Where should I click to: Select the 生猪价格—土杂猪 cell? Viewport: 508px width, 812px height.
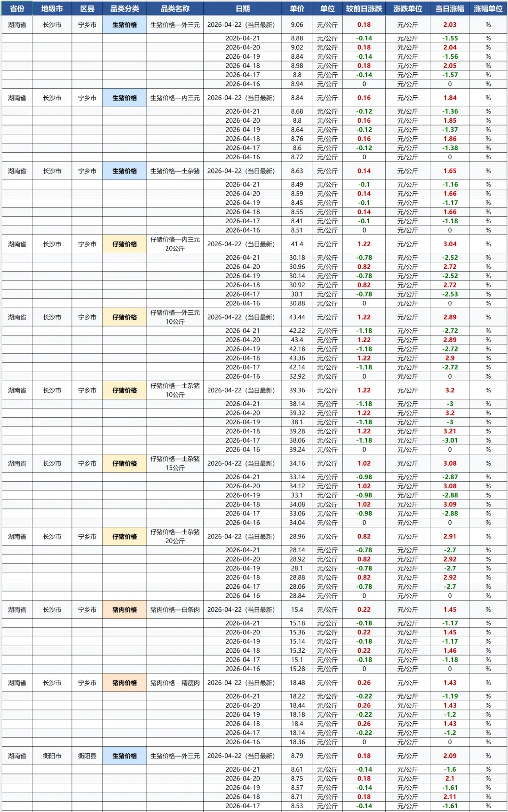point(175,171)
